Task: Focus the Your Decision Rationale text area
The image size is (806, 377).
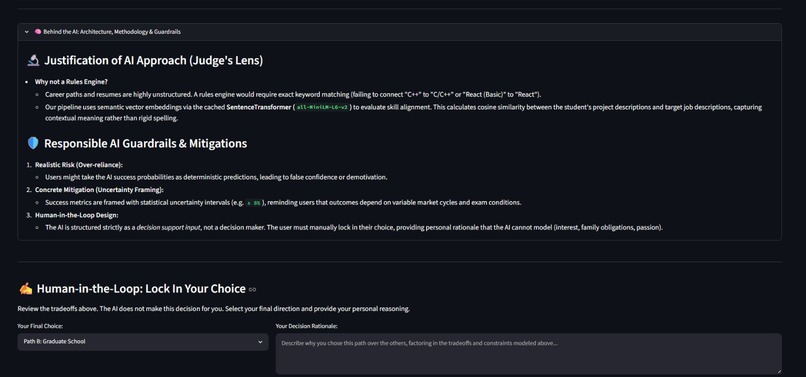Action: (528, 354)
